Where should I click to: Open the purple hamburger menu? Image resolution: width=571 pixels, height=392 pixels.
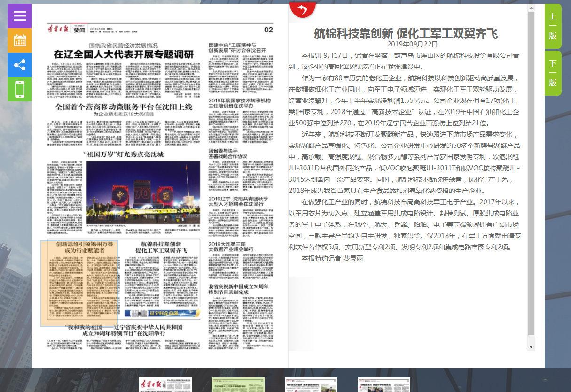20,16
